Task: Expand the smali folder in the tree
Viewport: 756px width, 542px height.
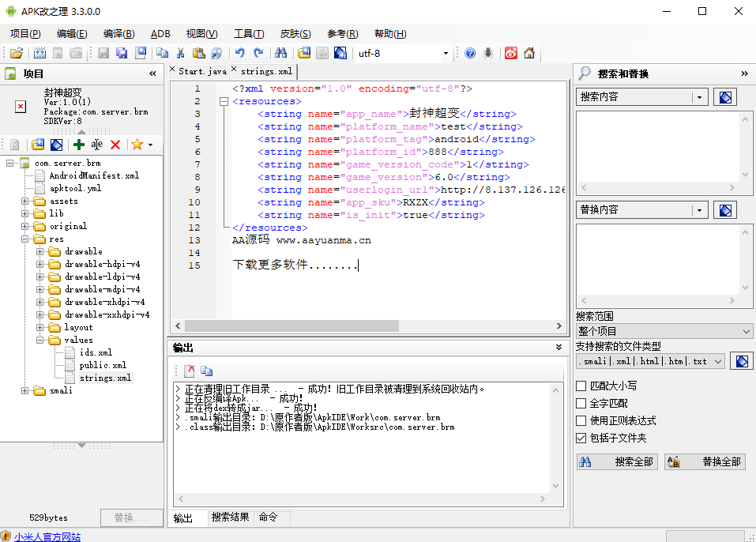Action: click(x=24, y=390)
